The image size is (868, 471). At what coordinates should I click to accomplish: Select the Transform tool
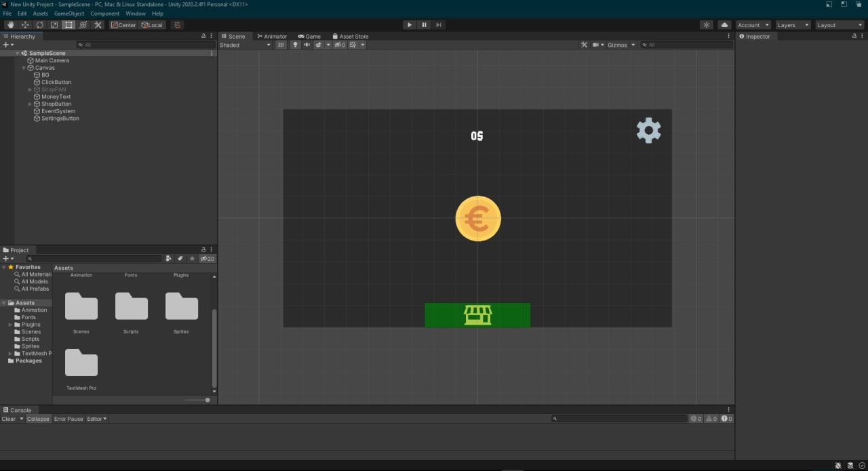pos(83,25)
